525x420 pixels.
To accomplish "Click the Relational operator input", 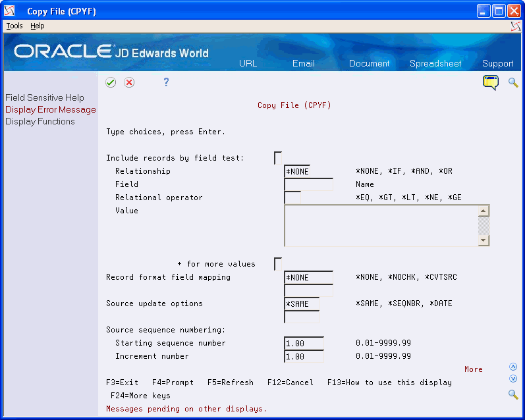I will click(x=292, y=197).
